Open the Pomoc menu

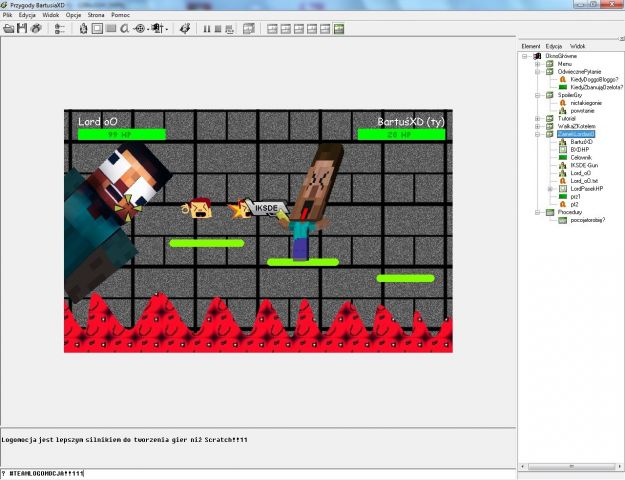click(x=120, y=15)
